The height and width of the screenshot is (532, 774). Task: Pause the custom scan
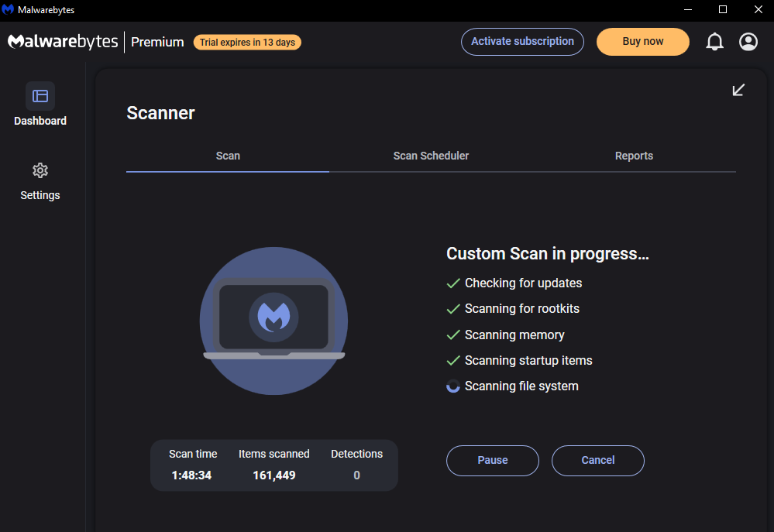pyautogui.click(x=493, y=461)
